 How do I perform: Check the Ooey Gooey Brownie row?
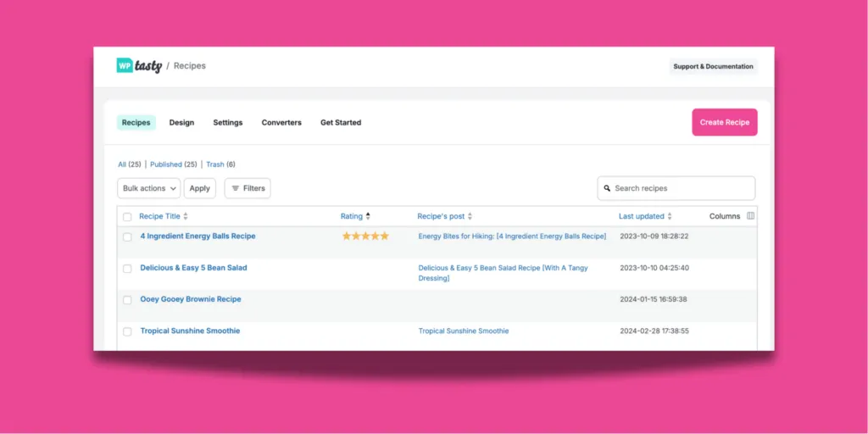[x=127, y=300]
